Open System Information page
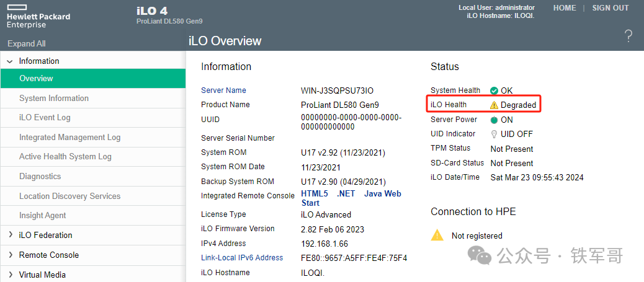Screen dimensions: 644x282 pos(93,98)
